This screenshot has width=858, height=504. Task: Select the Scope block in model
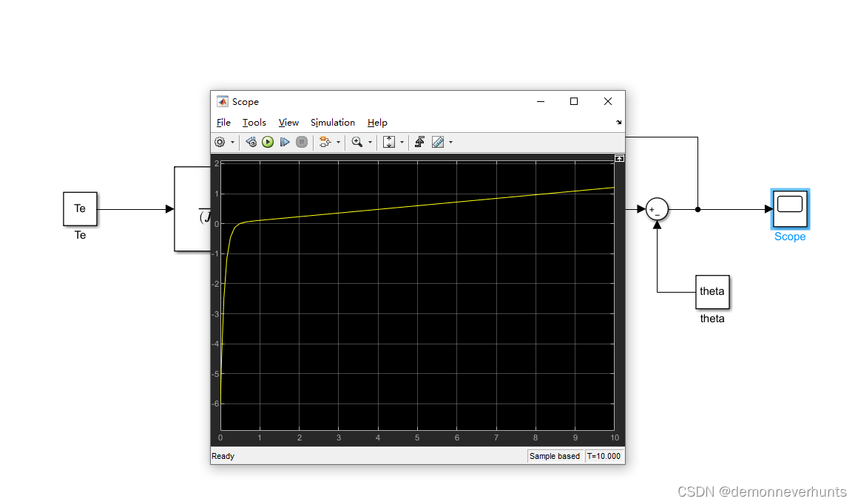(x=790, y=209)
